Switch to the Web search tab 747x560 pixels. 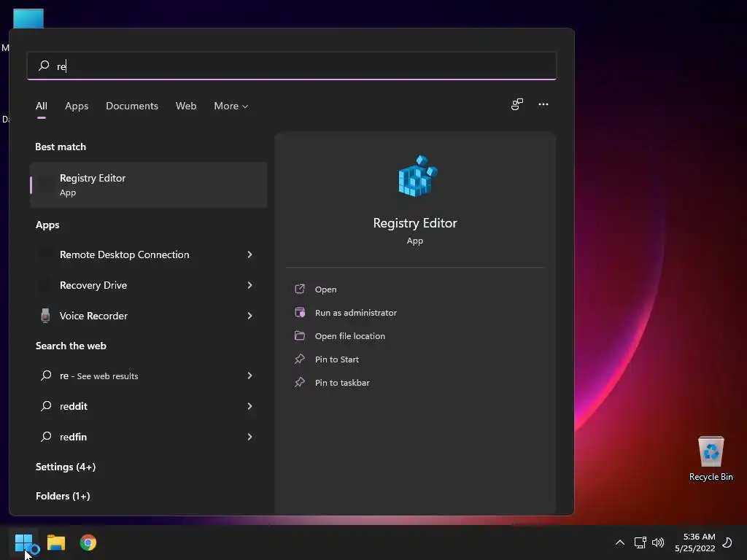click(x=186, y=106)
